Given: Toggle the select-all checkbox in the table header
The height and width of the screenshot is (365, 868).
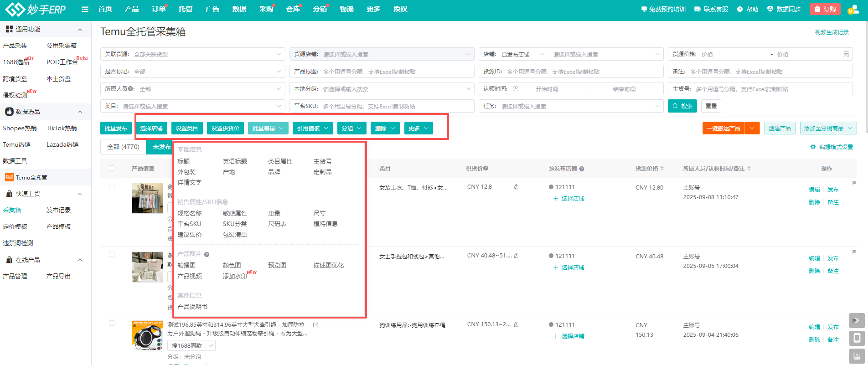Looking at the screenshot, I should tap(112, 168).
